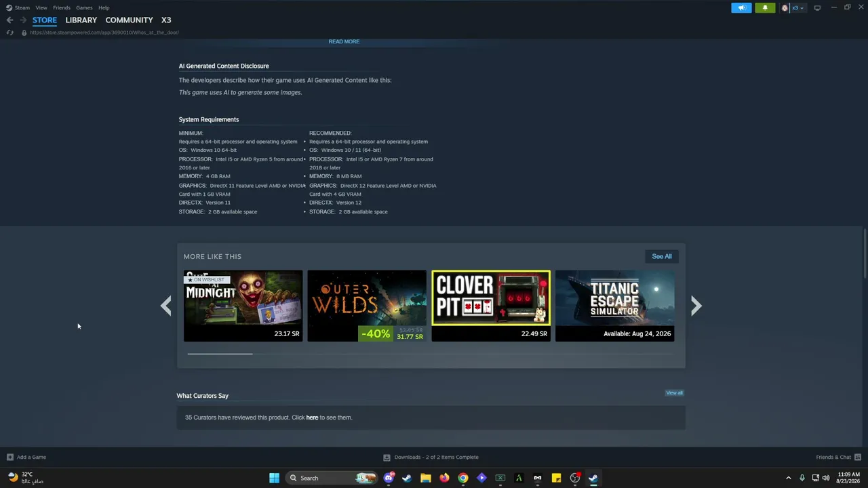
Task: Show next games in More Like This
Action: (696, 306)
